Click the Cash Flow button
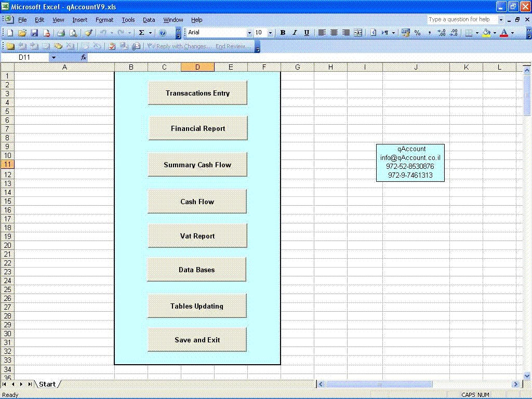 [197, 201]
